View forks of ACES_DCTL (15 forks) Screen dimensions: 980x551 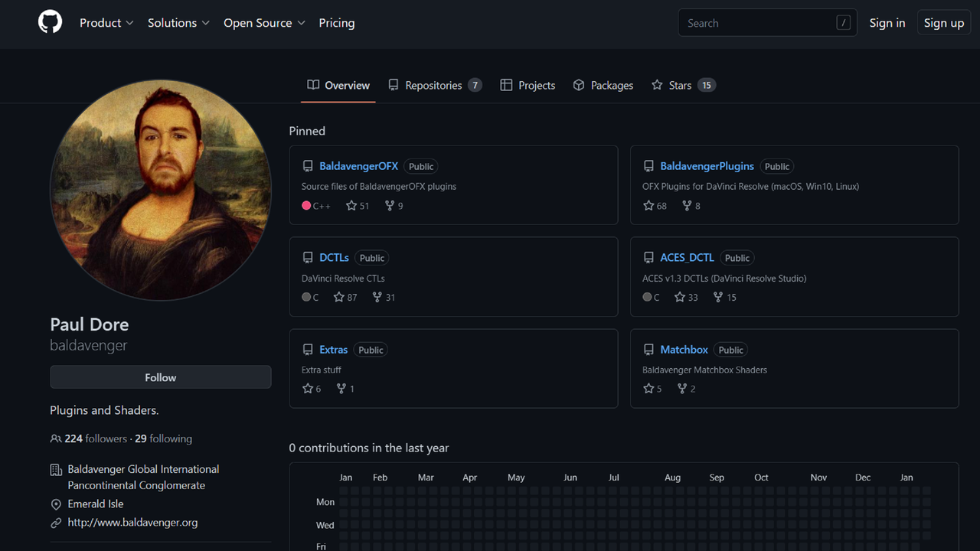click(x=724, y=297)
